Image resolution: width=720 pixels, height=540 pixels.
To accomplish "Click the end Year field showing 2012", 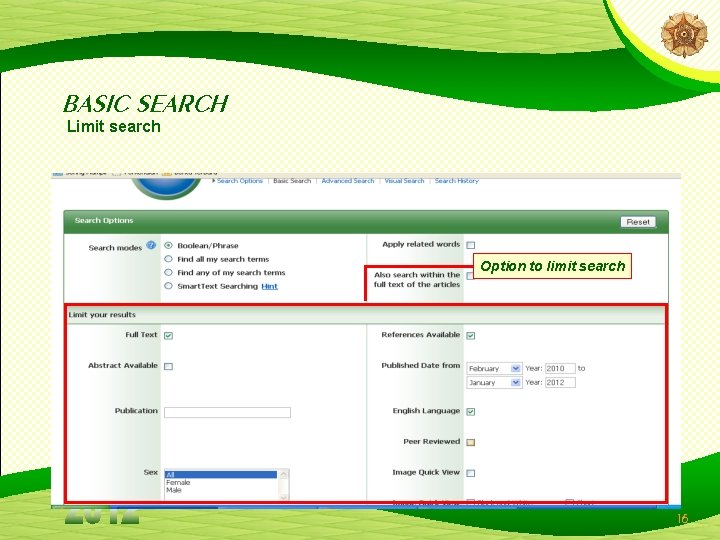I will pos(560,382).
